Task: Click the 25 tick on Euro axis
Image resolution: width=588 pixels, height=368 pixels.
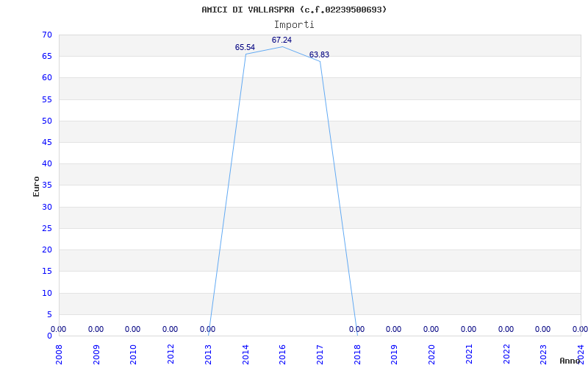Action: 47,228
